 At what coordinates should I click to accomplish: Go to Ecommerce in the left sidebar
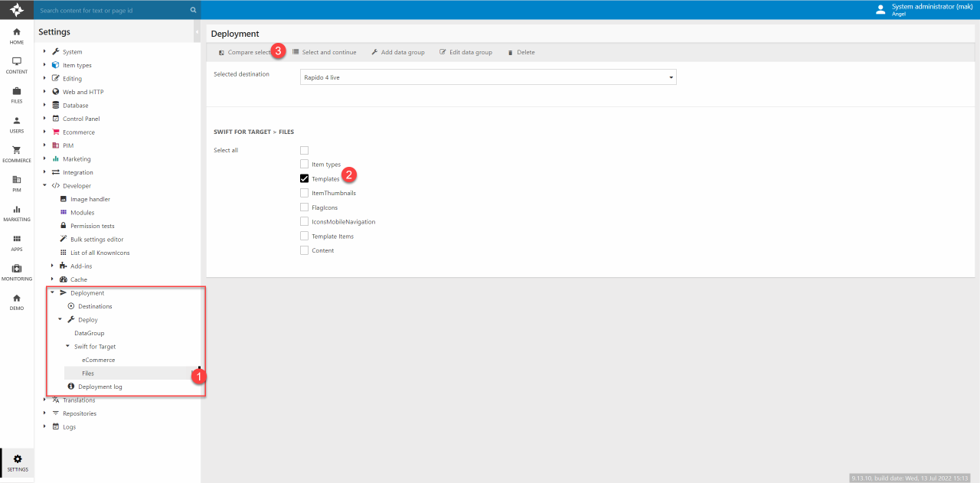tap(17, 153)
